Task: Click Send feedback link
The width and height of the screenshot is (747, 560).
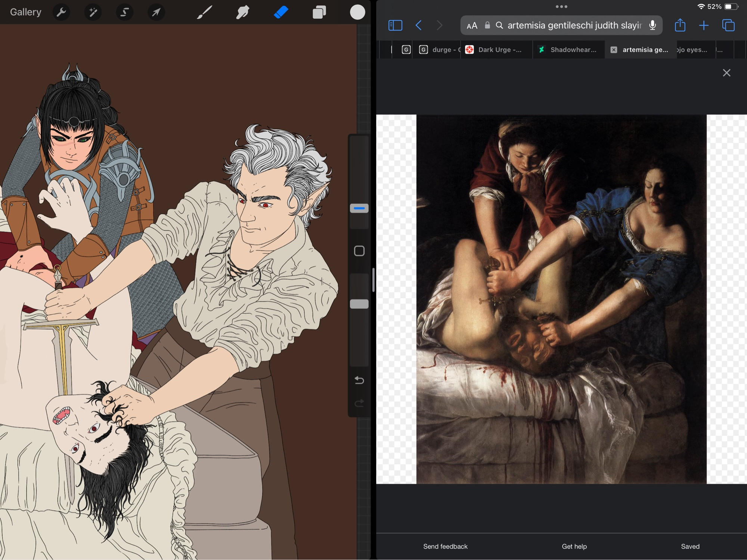Action: point(445,547)
